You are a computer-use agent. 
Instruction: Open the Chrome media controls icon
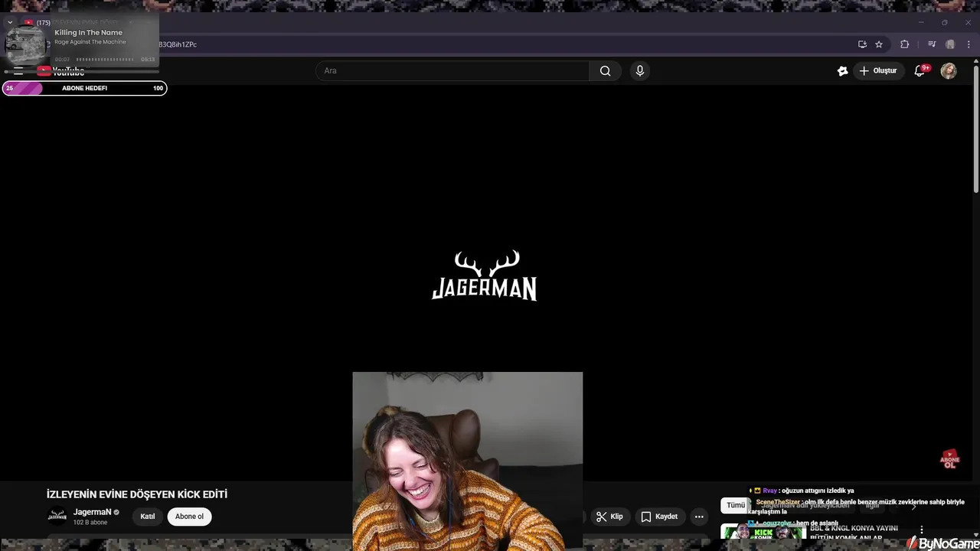click(x=932, y=44)
